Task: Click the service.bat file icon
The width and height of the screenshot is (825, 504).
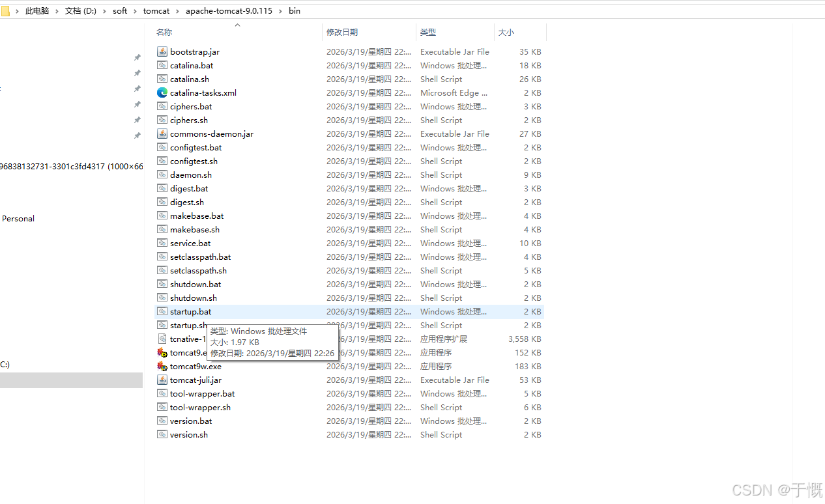Action: coord(162,243)
